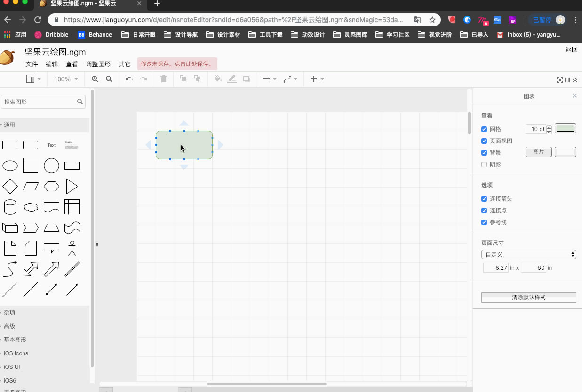Enable the 阴影 shadow checkbox
The height and width of the screenshot is (392, 582).
484,165
